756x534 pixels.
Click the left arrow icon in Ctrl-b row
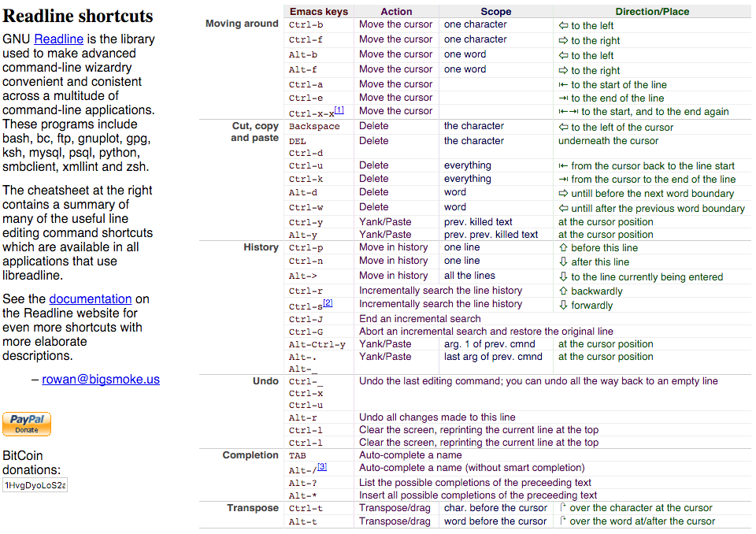[563, 25]
